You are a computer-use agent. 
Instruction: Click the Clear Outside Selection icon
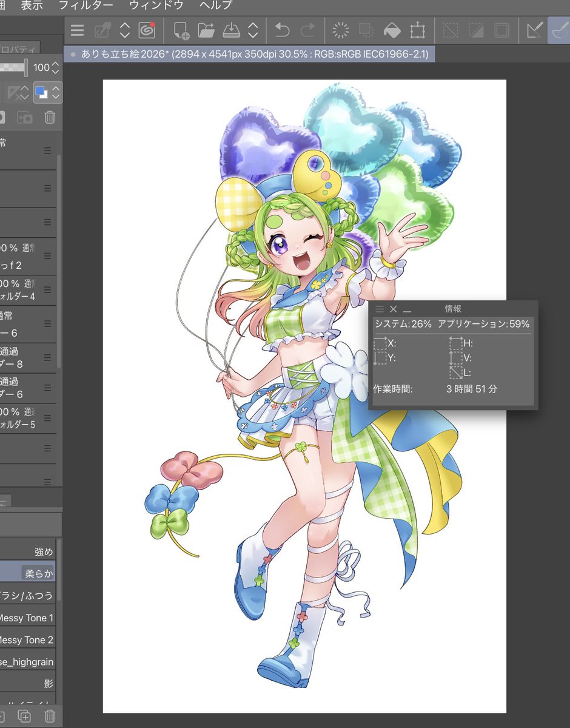pos(366,30)
